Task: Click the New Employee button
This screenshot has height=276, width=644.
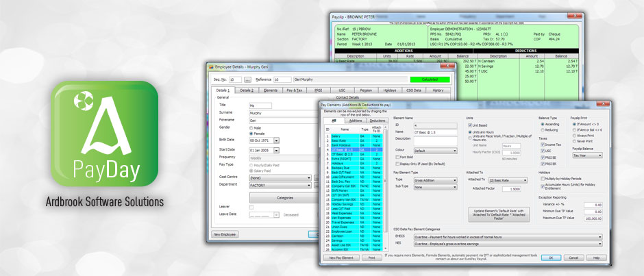Action: tap(225, 234)
